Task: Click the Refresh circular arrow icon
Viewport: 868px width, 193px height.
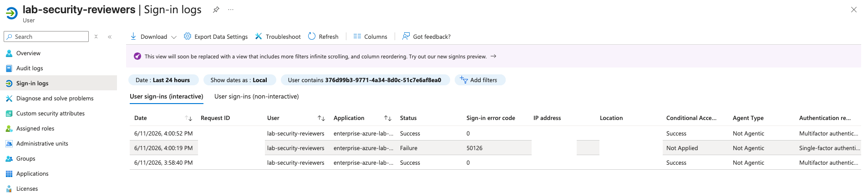Action: coord(312,36)
